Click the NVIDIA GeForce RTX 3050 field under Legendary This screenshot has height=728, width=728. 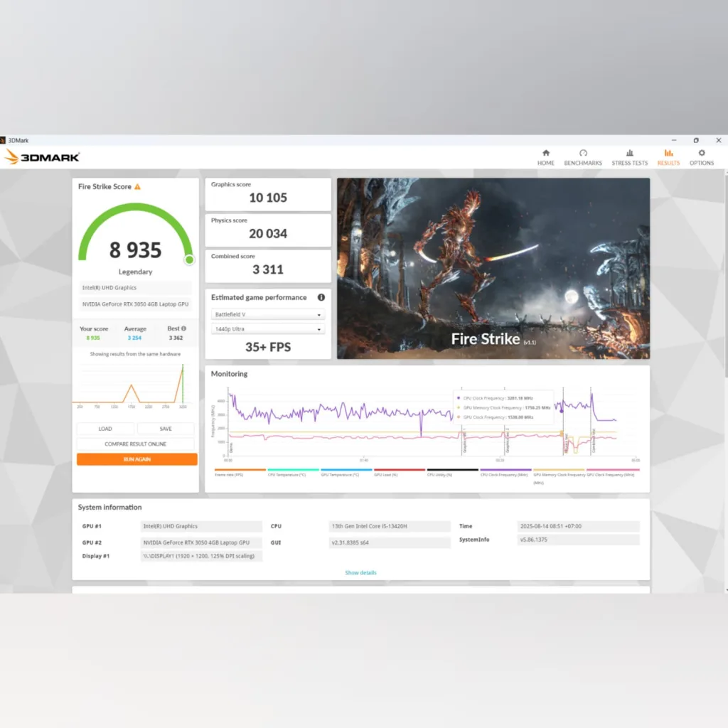[x=135, y=304]
